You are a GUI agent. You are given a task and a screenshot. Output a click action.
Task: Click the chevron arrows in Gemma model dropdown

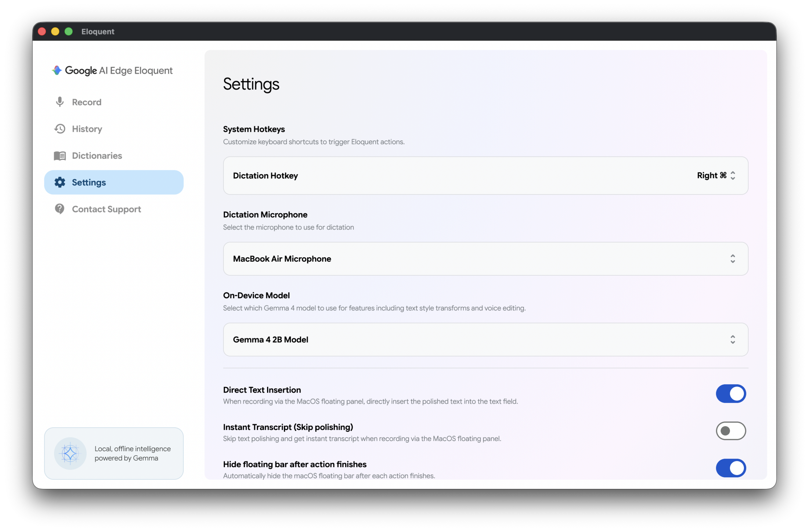click(x=733, y=340)
